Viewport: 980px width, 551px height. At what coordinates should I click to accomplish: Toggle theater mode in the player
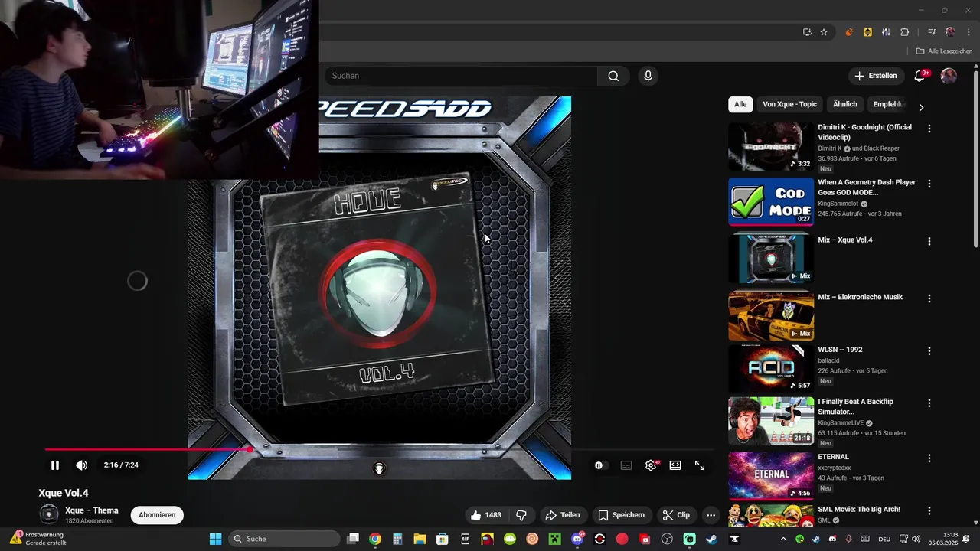(x=675, y=465)
